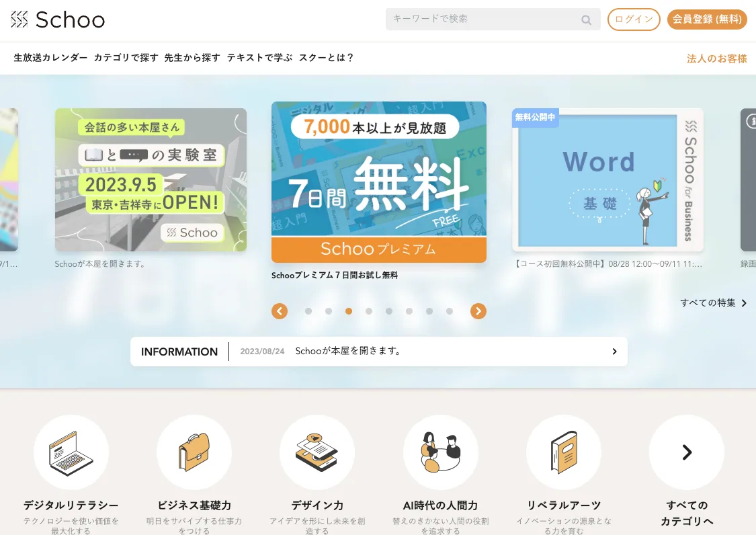Open the Word 基礎 course banner
The height and width of the screenshot is (535, 756).
click(607, 179)
